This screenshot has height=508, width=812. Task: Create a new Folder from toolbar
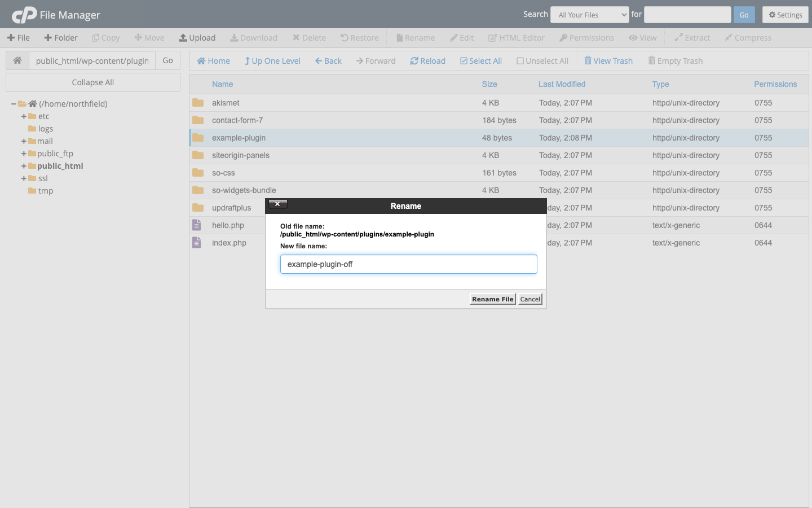coord(61,38)
